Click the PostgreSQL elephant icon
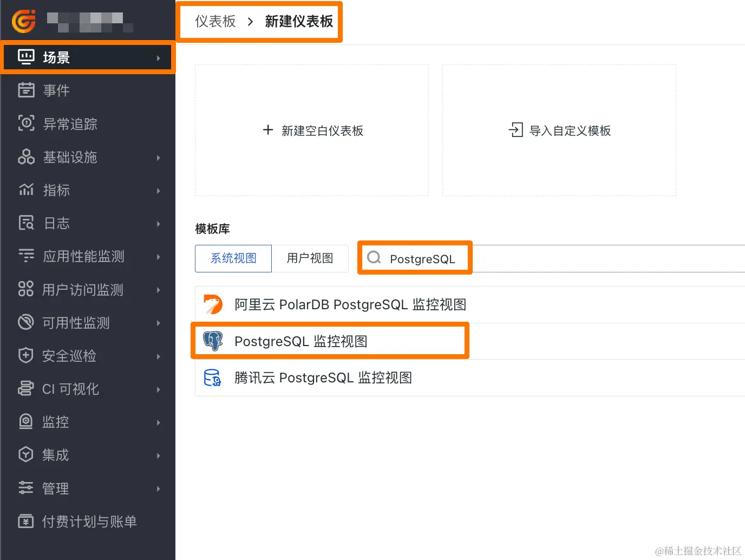745x560 pixels. tap(213, 341)
